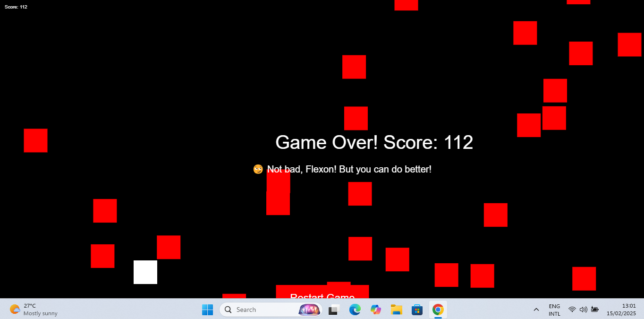Viewport: 644px width, 319px height.
Task: Click the white player square
Action: 145,272
